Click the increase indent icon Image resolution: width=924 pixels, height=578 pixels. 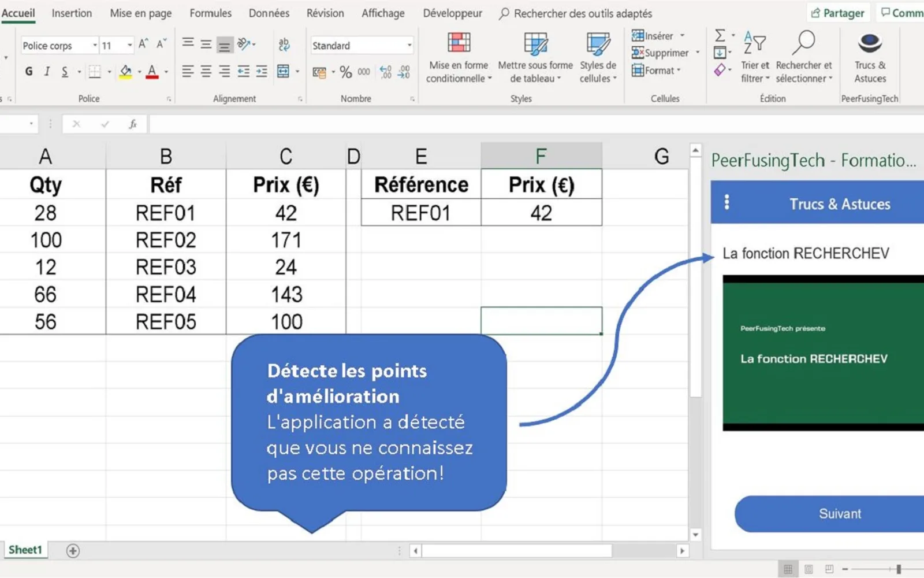[x=262, y=72]
